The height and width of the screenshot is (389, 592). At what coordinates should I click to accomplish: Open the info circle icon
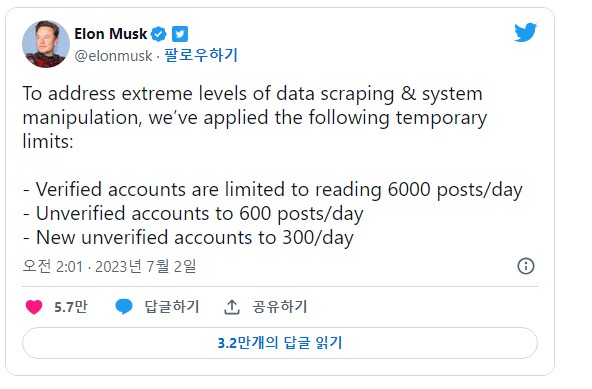point(526,266)
